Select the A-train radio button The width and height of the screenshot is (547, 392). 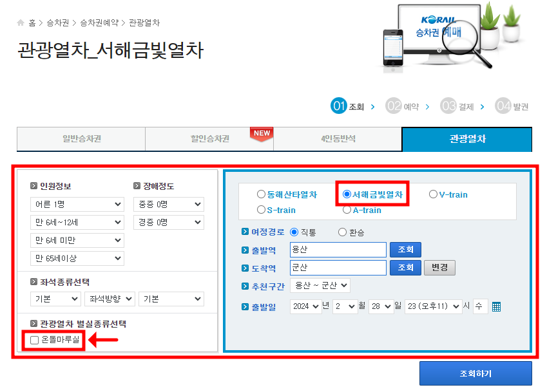pos(346,209)
